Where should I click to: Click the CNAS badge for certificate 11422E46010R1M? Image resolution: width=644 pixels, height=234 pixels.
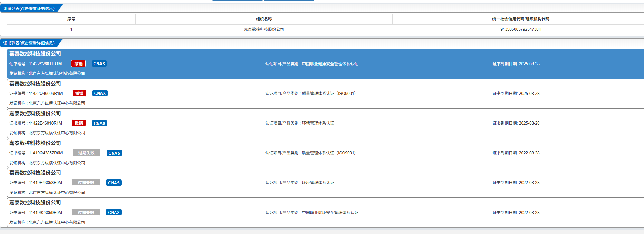click(99, 123)
